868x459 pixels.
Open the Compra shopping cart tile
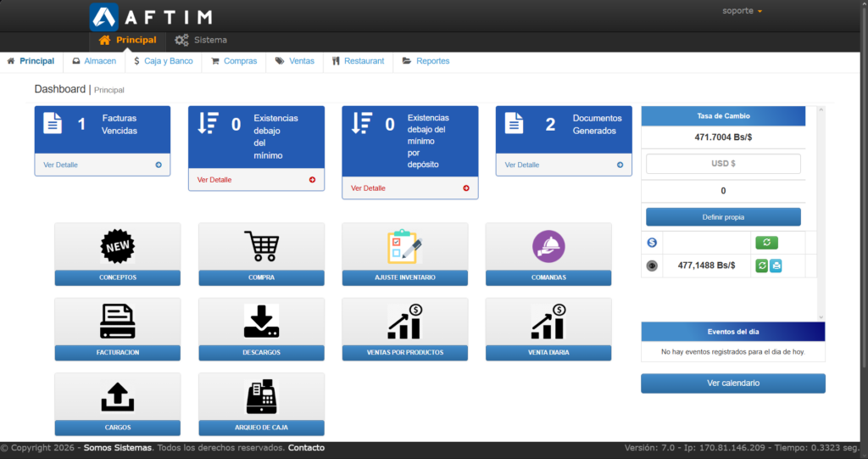point(261,247)
